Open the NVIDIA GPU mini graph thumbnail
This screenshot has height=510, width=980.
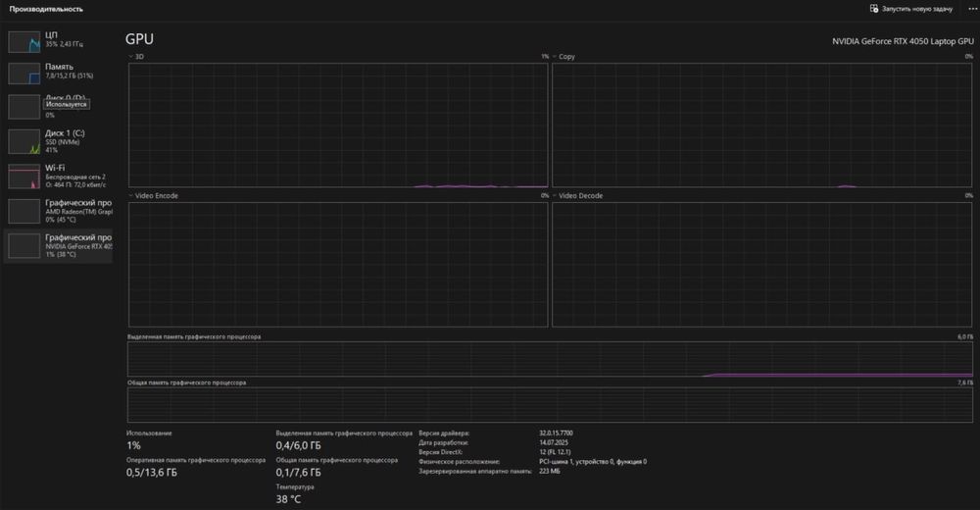tap(24, 246)
